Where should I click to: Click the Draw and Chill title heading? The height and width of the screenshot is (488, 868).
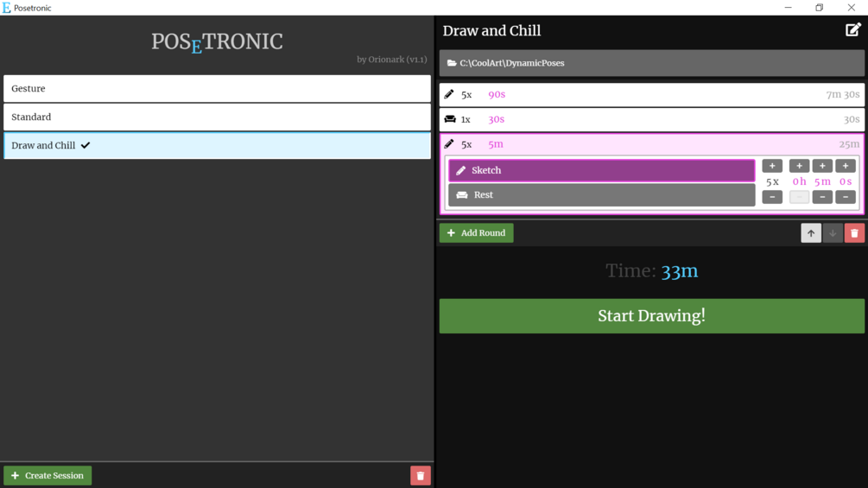(x=491, y=30)
